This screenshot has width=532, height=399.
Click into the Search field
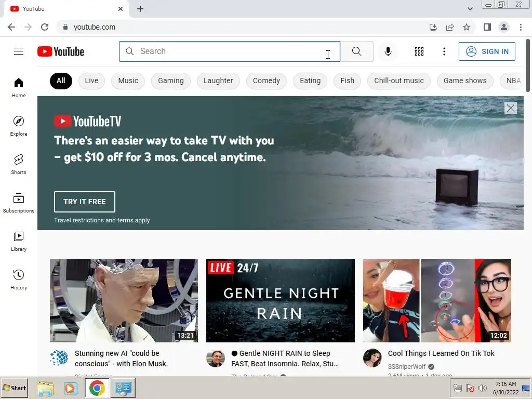[x=229, y=51]
